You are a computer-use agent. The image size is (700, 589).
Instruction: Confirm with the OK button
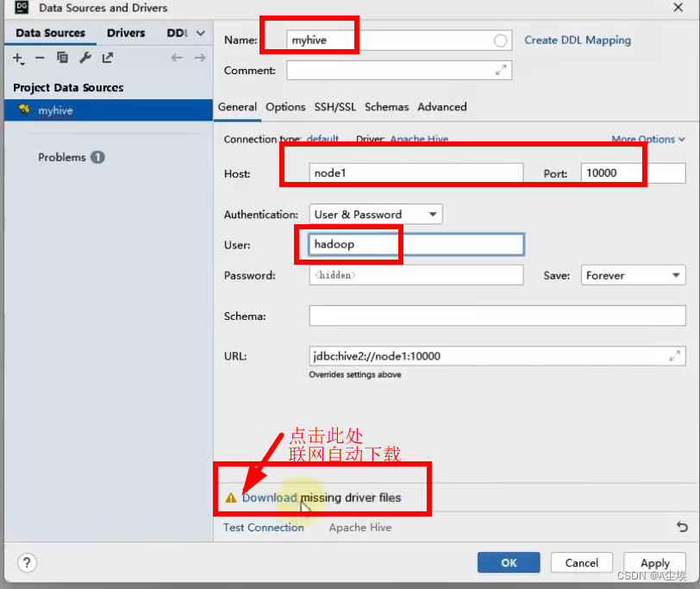click(509, 562)
